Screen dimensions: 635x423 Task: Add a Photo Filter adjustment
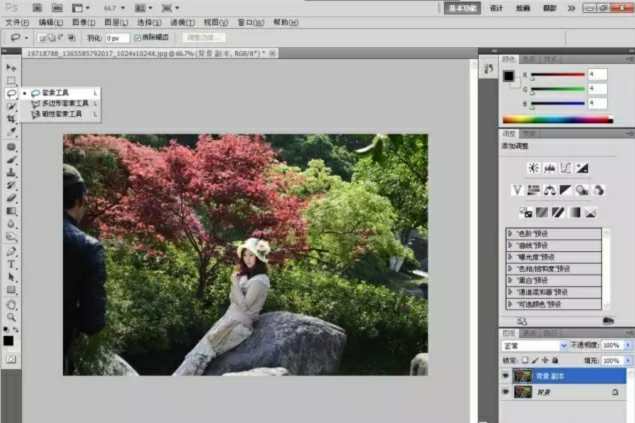pyautogui.click(x=582, y=190)
